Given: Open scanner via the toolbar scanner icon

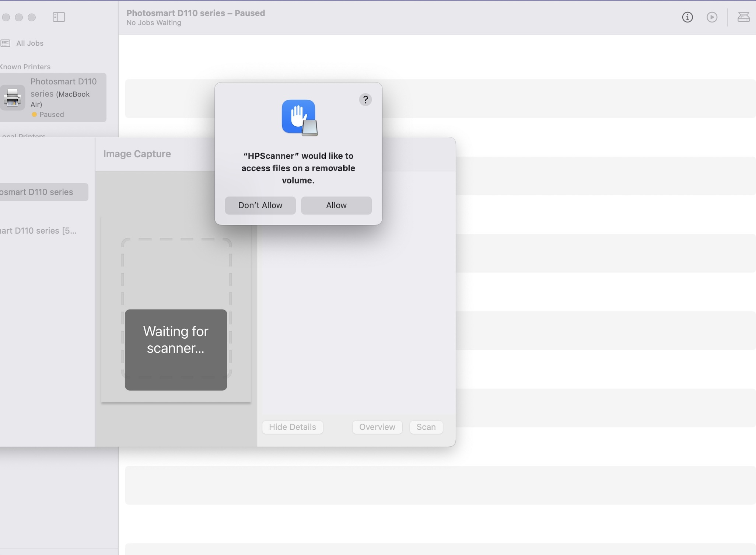Looking at the screenshot, I should [x=743, y=17].
